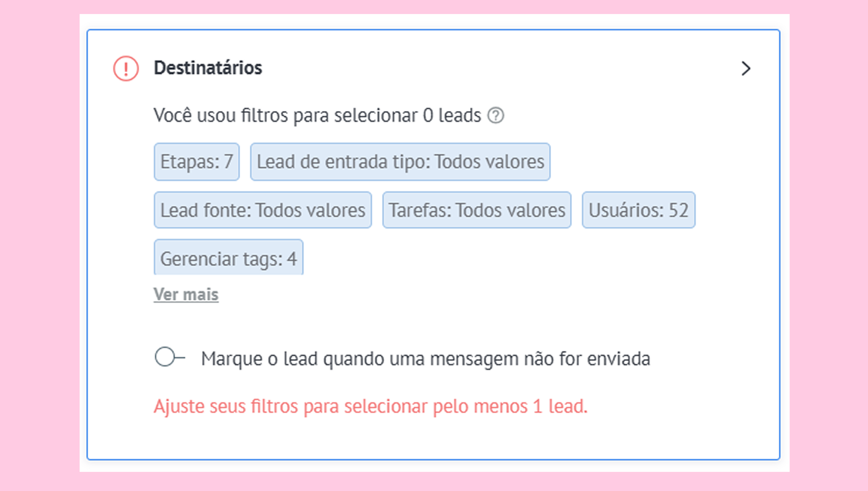
Task: Click the red exclamation warning icon
Action: point(125,69)
